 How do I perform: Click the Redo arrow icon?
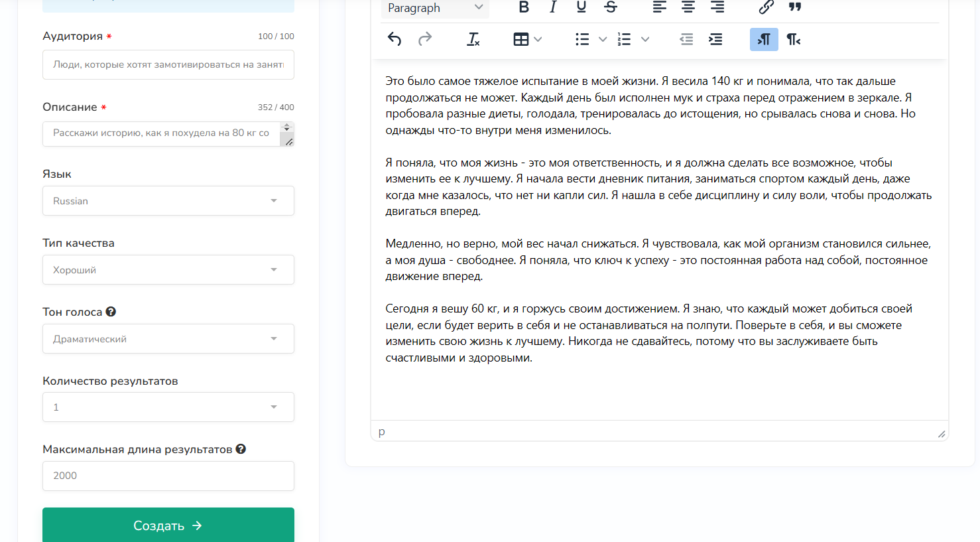[425, 39]
